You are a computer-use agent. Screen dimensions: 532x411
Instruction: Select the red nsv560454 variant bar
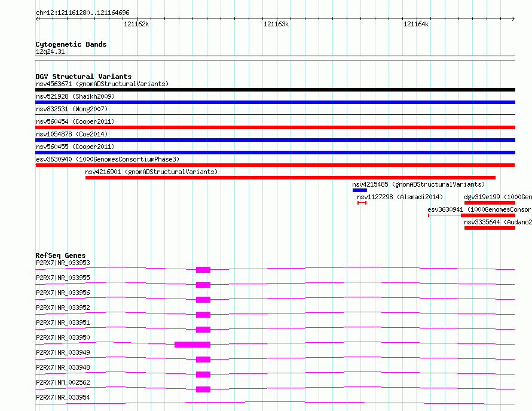pyautogui.click(x=275, y=127)
